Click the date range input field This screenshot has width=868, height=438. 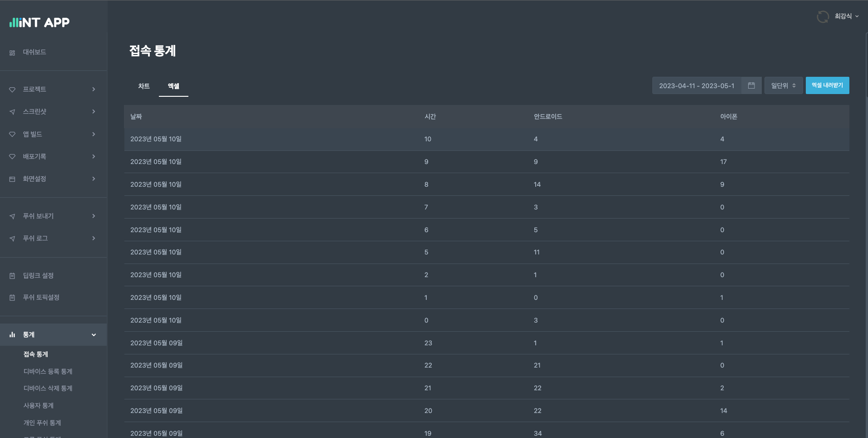coord(697,85)
